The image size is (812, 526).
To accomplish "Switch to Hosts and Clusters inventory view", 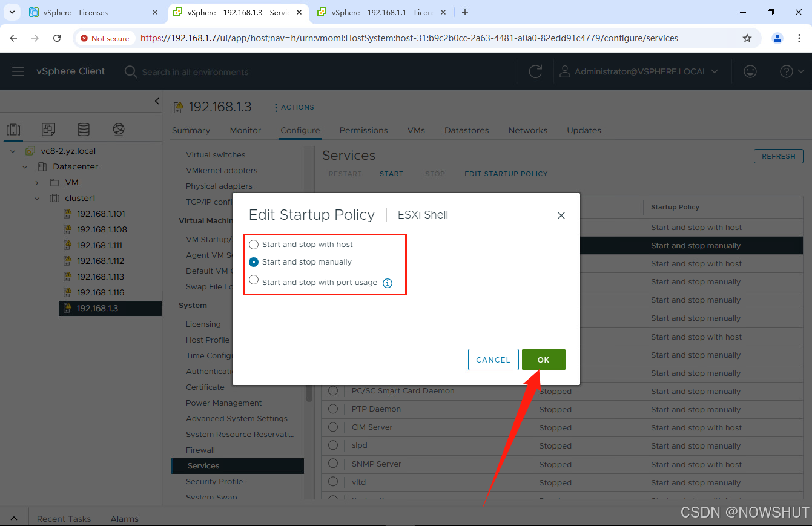I will (13, 129).
